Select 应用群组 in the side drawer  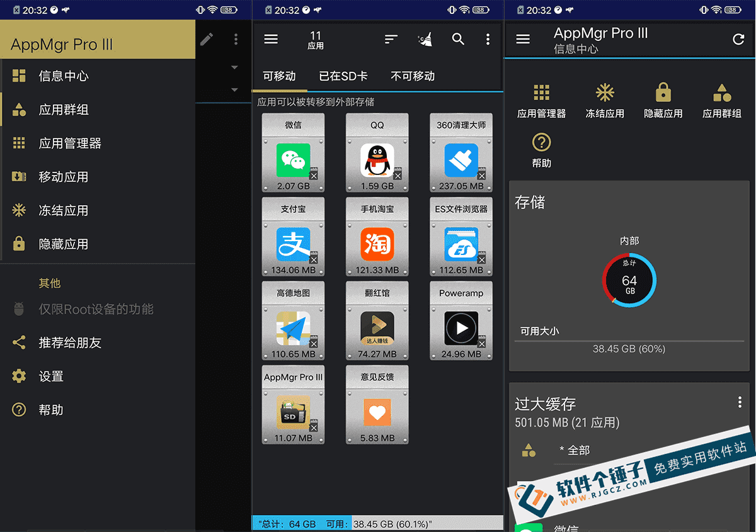[x=98, y=110]
